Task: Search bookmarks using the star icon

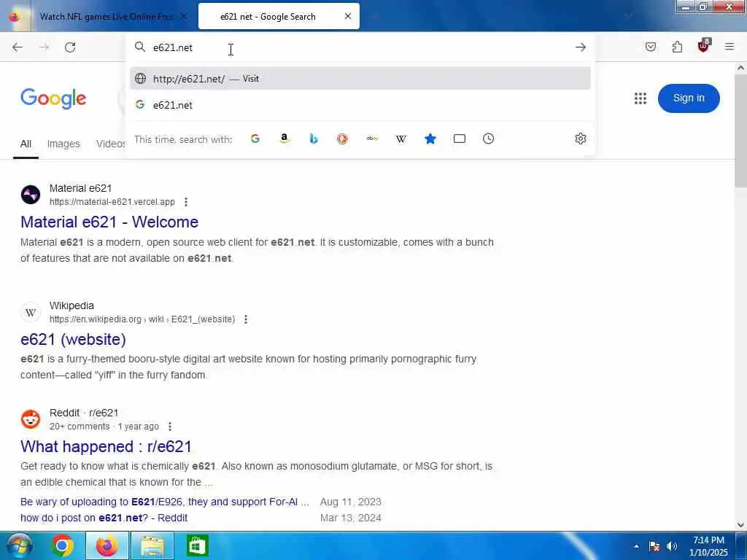Action: (x=430, y=139)
